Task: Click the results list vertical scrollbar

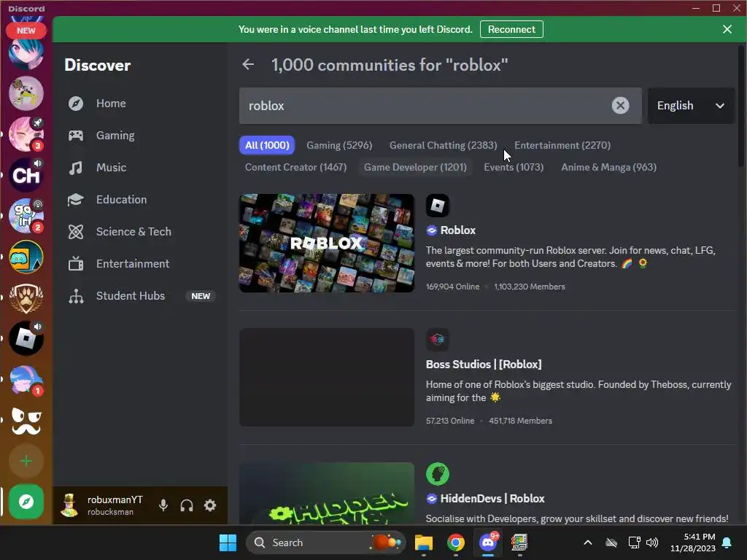Action: [x=741, y=106]
